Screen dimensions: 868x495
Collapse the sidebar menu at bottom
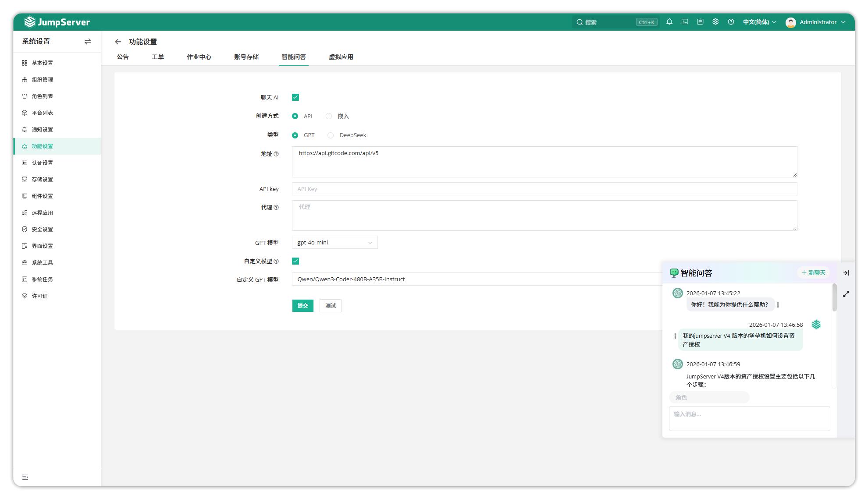(25, 477)
